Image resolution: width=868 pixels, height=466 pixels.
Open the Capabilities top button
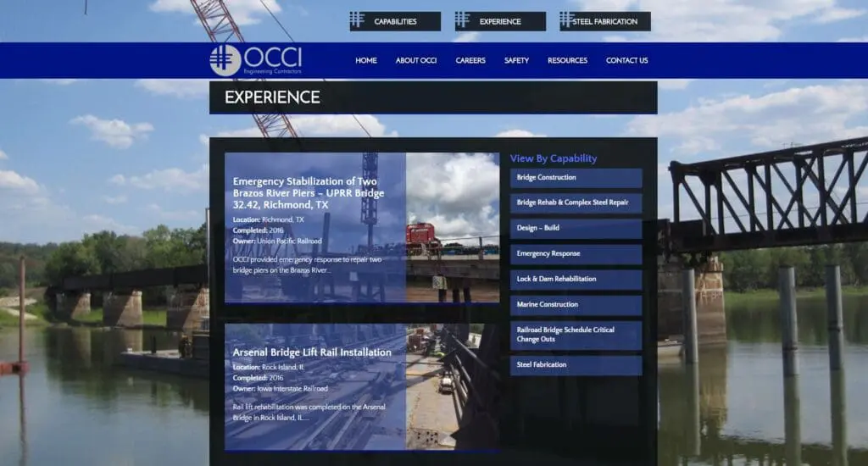click(395, 21)
